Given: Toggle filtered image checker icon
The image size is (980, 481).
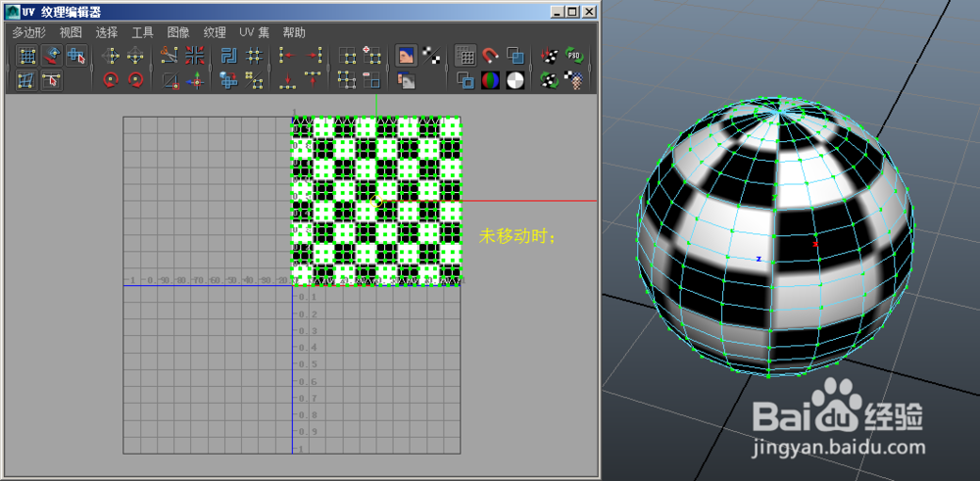Looking at the screenshot, I should click(x=431, y=56).
